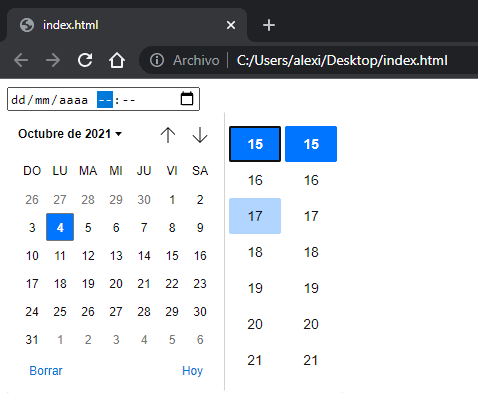Pick October 10 in the calendar
Image resolution: width=478 pixels, height=402 pixels.
(32, 256)
